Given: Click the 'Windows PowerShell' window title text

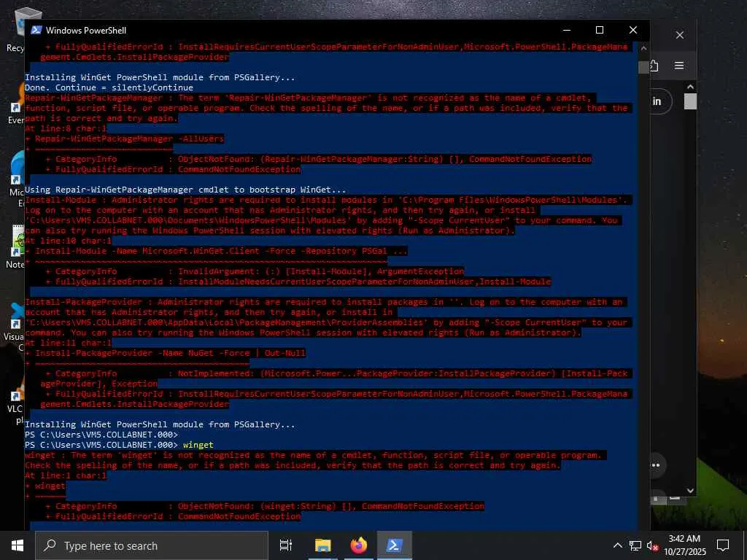Looking at the screenshot, I should coord(86,30).
